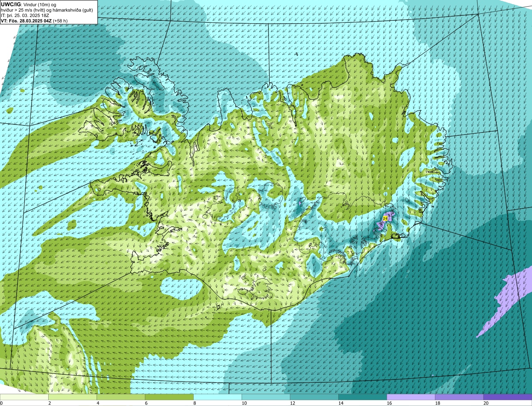Click the legend scale label '2'
Screen dimensions: 532x406
point(49,403)
